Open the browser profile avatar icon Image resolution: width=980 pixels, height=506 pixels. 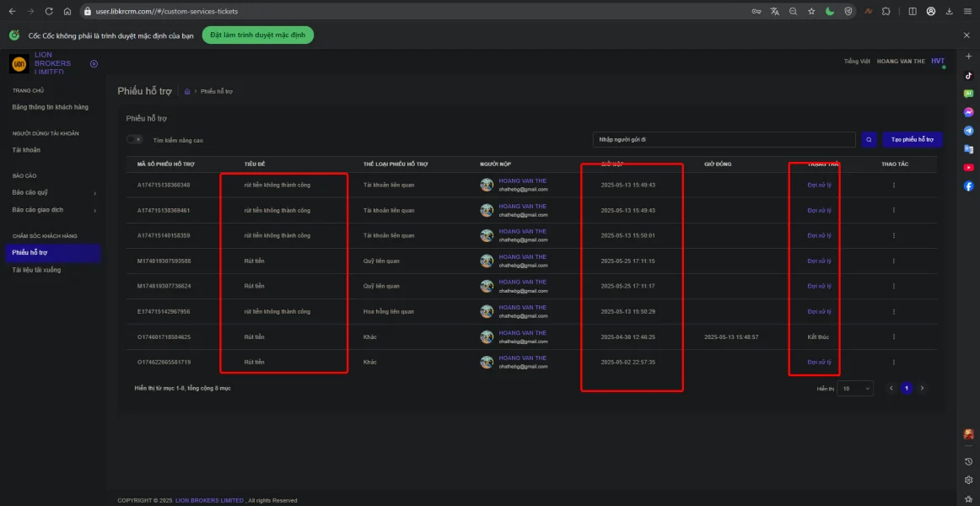pos(931,11)
